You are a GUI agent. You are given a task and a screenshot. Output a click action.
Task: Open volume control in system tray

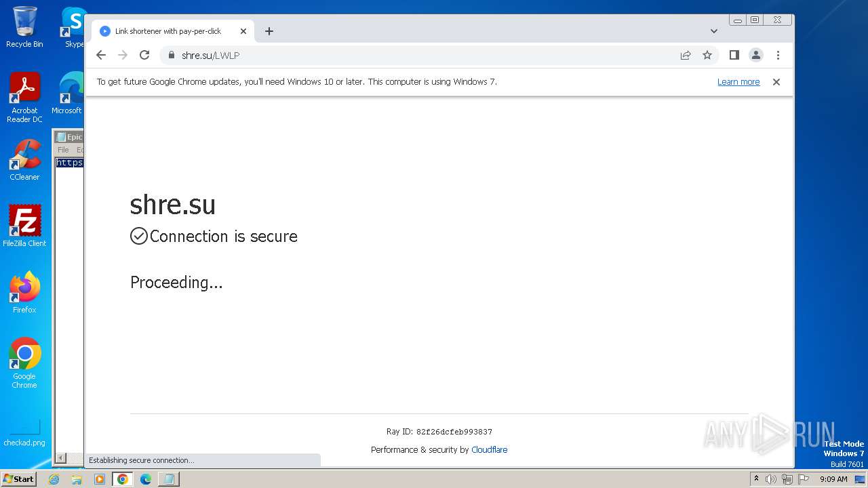(771, 479)
